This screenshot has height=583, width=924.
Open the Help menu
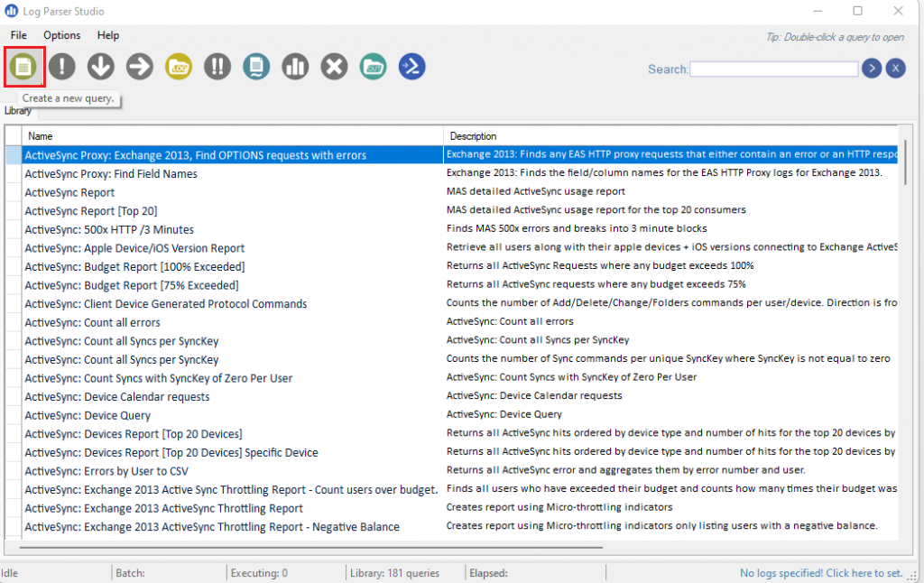[108, 35]
